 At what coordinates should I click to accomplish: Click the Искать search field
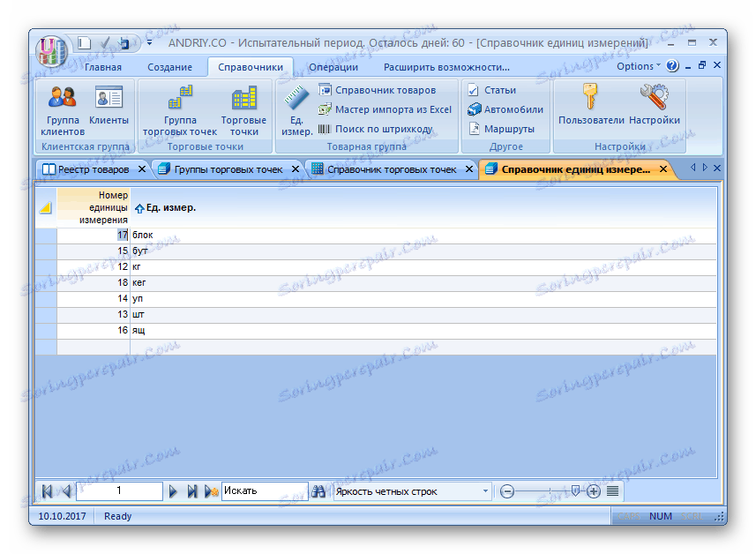click(265, 491)
